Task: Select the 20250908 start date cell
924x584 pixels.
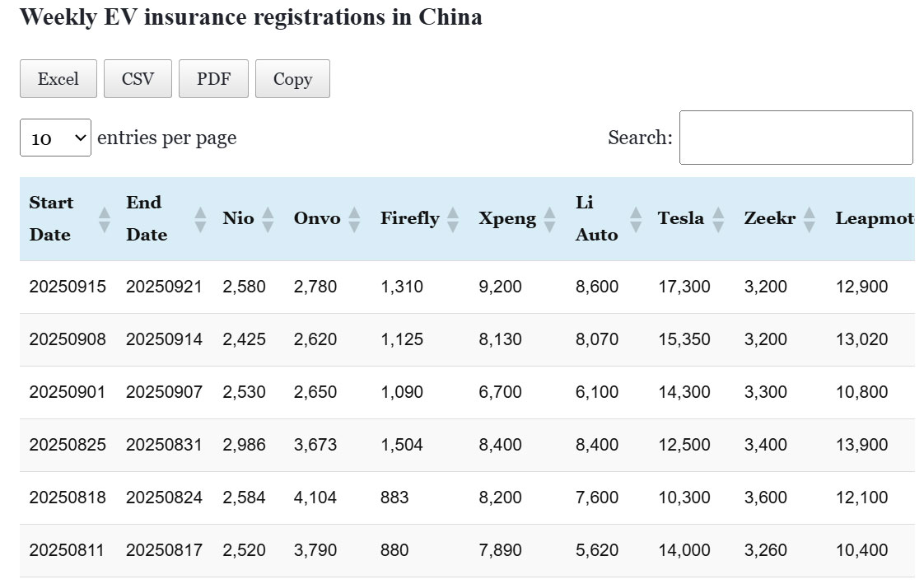Action: point(68,339)
